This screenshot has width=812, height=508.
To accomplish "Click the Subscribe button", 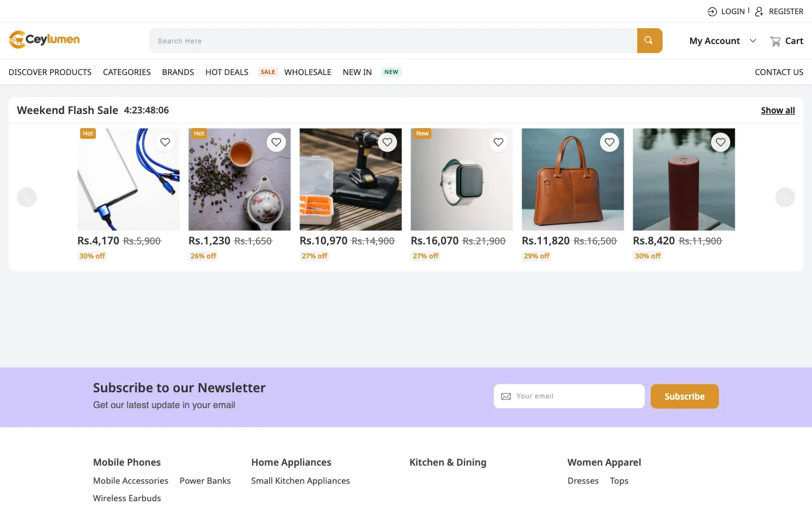I will pos(685,396).
